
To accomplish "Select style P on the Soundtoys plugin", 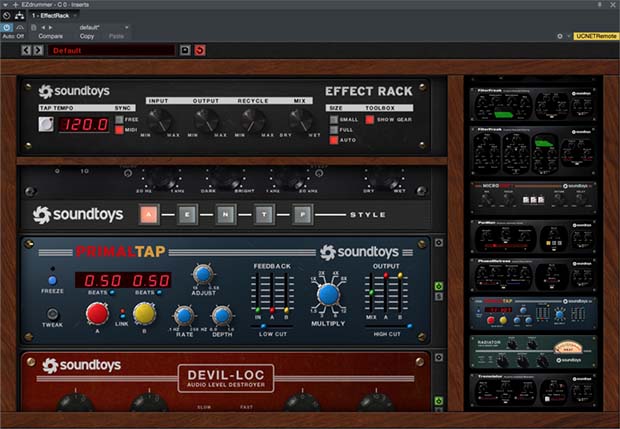I will (x=303, y=215).
